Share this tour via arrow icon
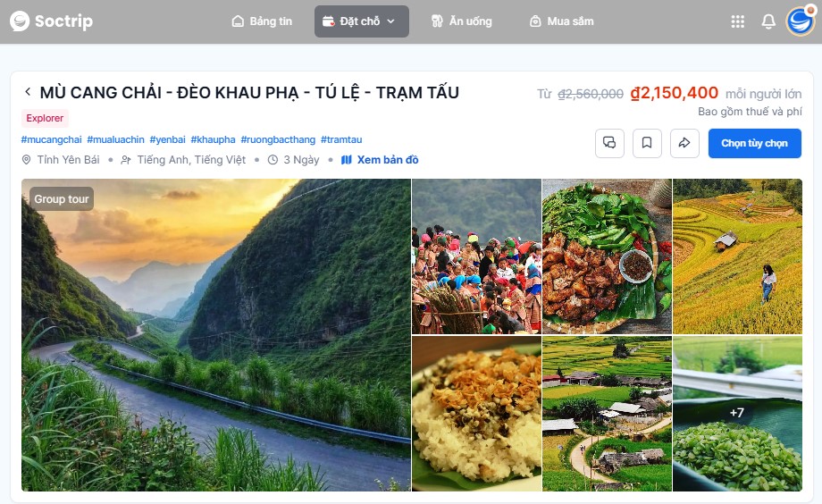 [684, 143]
